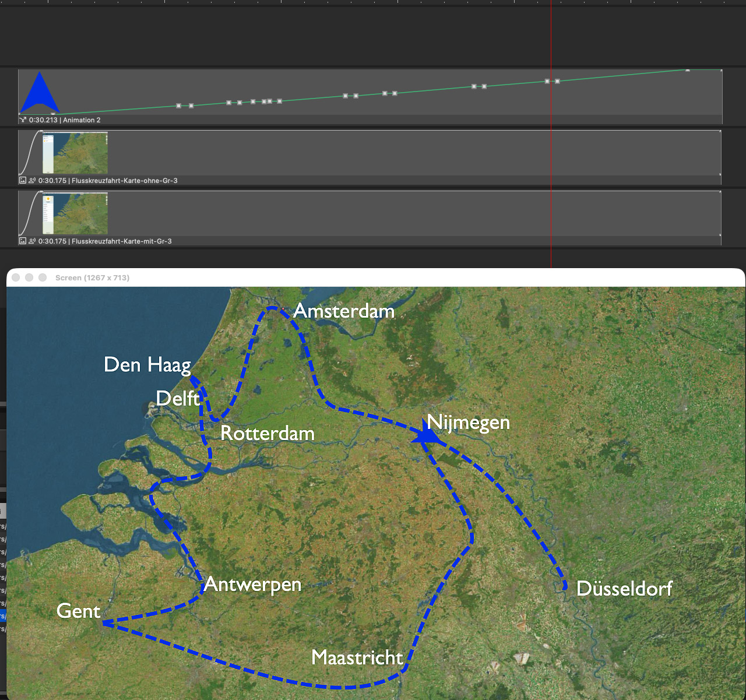Image resolution: width=746 pixels, height=700 pixels.
Task: Click the Flusskreuzfahrt-Karte-mit-Gr-3 label text
Action: (x=121, y=241)
